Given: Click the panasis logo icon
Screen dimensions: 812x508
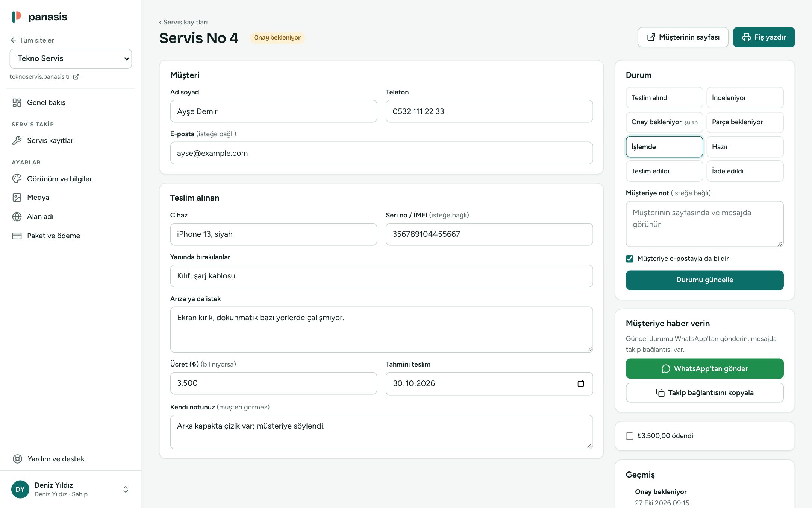Looking at the screenshot, I should point(17,17).
